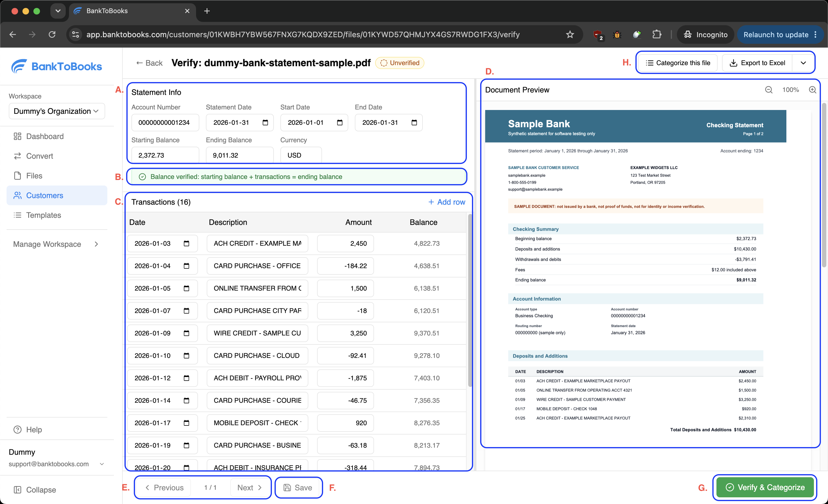Open Start Date calendar picker
This screenshot has height=504, width=828.
(340, 123)
